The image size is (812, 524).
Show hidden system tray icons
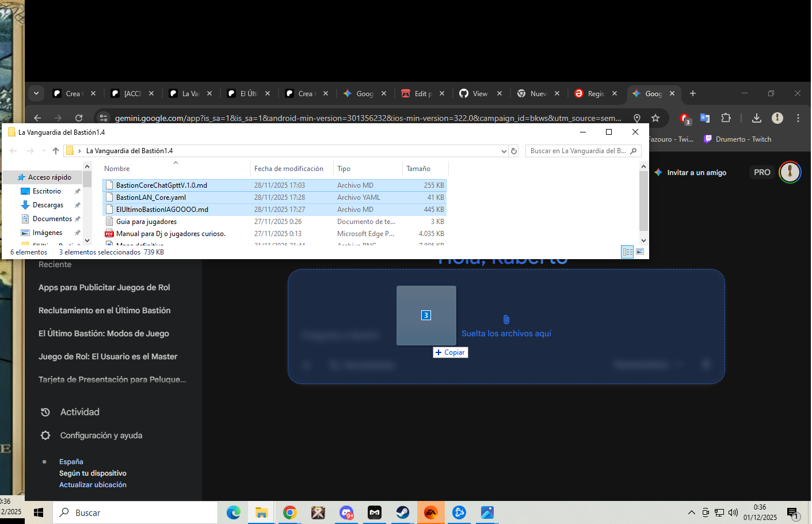691,512
